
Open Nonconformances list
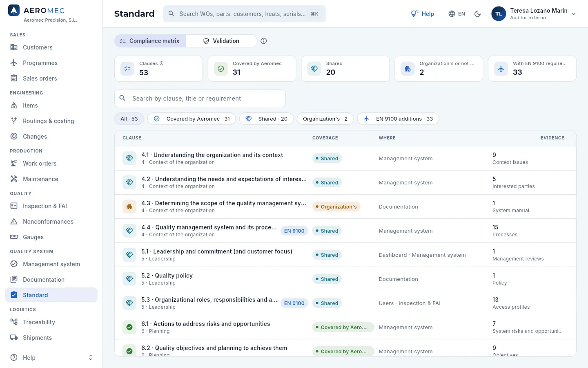click(51, 222)
